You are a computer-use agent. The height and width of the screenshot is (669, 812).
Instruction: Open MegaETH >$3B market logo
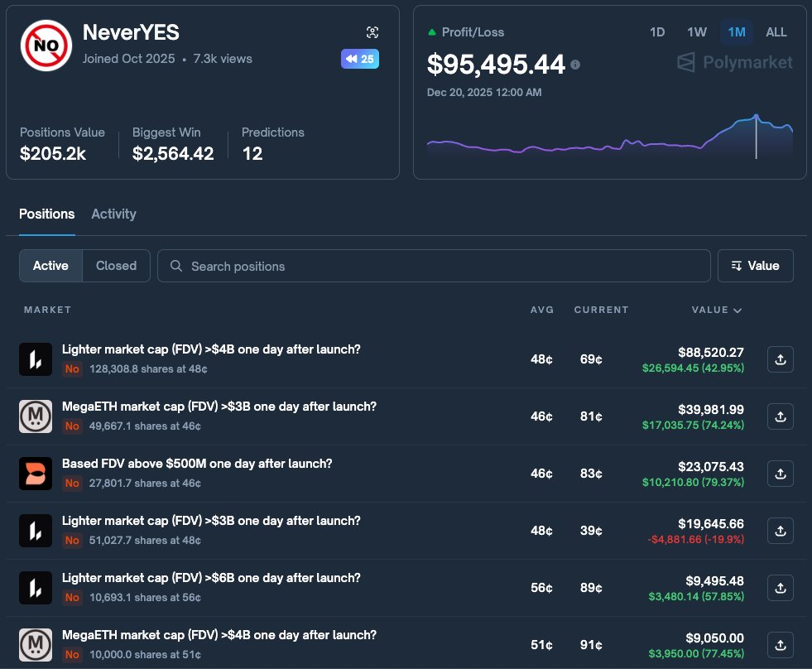click(36, 416)
